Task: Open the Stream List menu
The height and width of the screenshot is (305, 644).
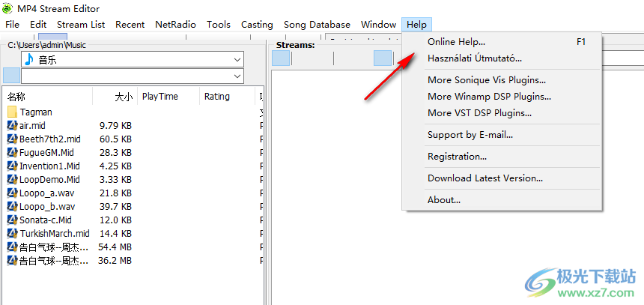Action: pos(81,25)
